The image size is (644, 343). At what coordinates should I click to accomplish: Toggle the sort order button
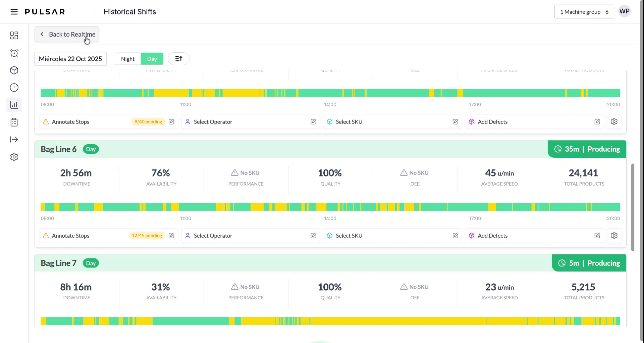[178, 59]
